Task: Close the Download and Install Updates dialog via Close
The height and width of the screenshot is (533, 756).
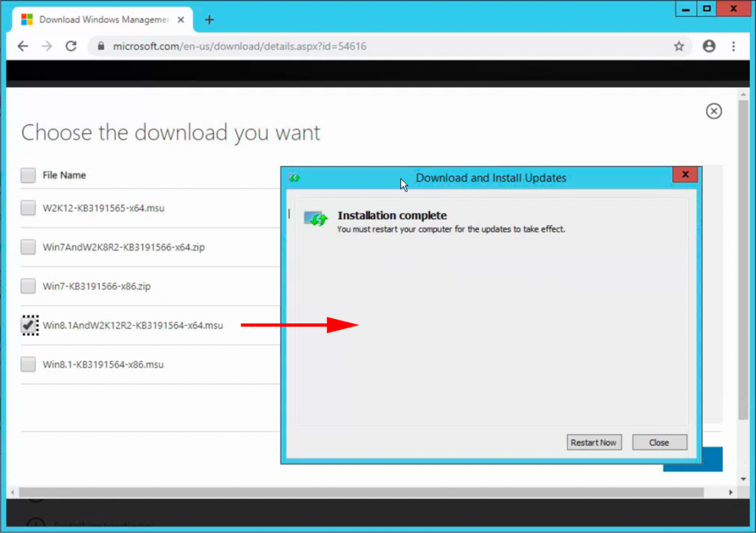Action: point(659,442)
